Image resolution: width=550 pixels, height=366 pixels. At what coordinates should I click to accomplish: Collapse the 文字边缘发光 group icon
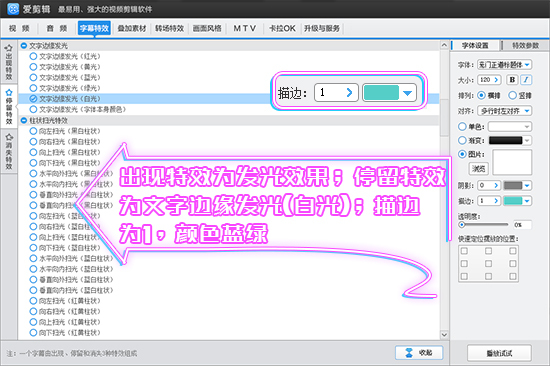tap(24, 46)
